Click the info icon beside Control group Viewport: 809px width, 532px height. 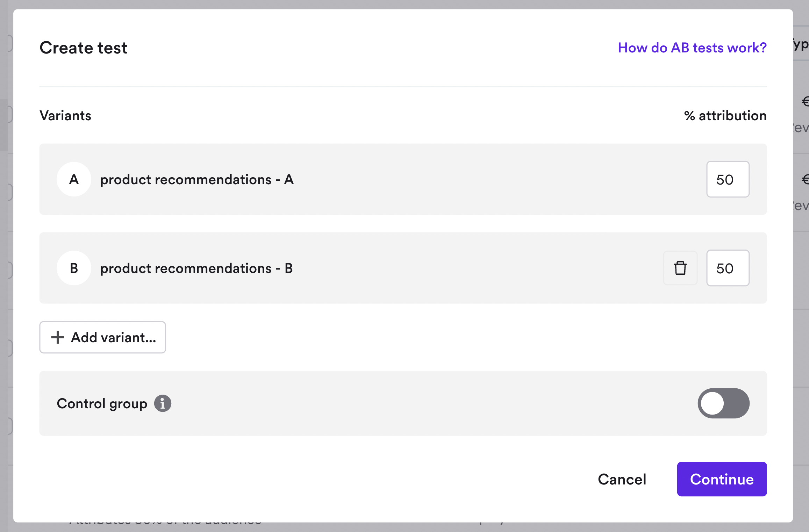tap(163, 403)
